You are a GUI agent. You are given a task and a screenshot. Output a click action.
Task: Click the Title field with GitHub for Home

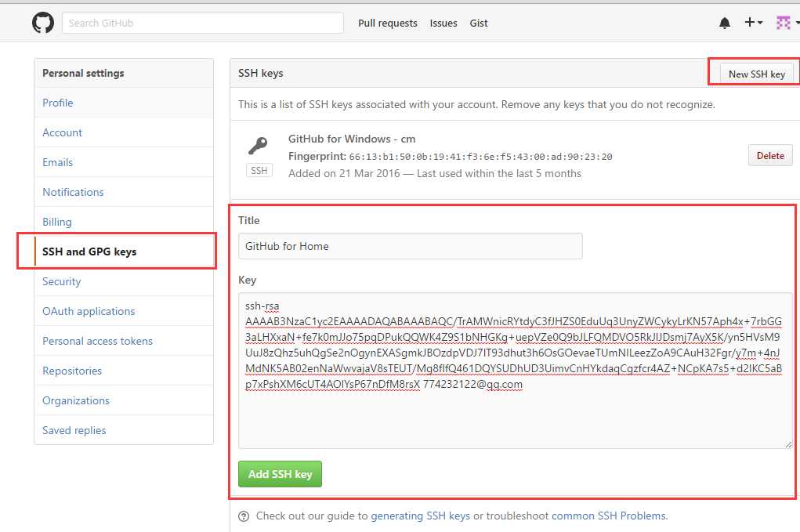(411, 246)
